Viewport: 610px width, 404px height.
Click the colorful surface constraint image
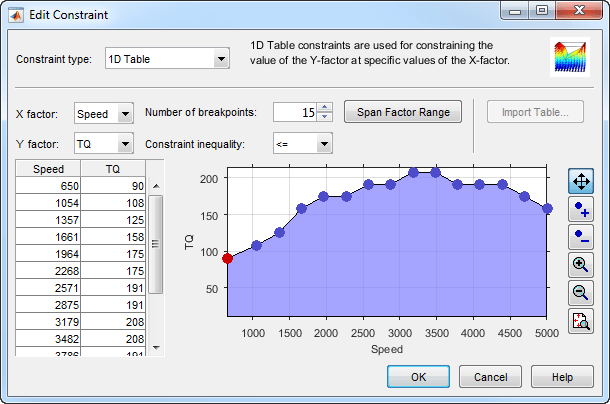coord(570,57)
